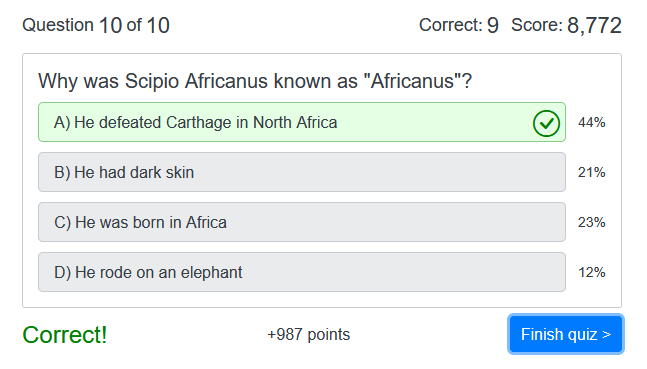Select answer A about defeating Carthage
Viewport: 647px width, 369px height.
click(x=302, y=122)
